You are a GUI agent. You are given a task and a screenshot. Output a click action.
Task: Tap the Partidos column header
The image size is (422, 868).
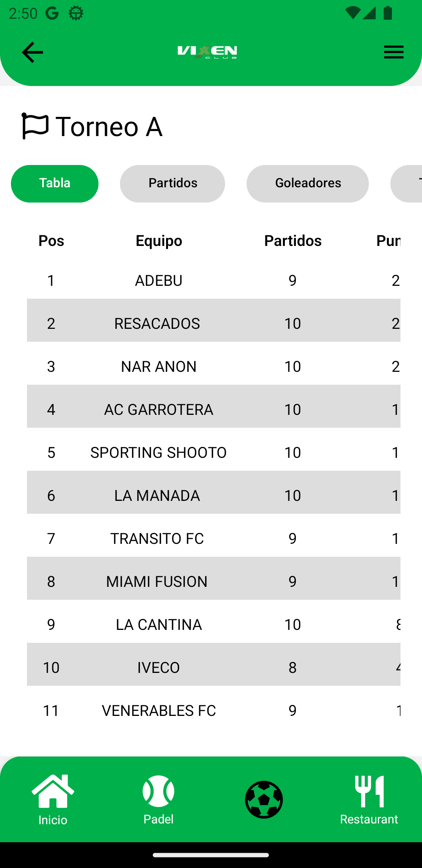(293, 241)
